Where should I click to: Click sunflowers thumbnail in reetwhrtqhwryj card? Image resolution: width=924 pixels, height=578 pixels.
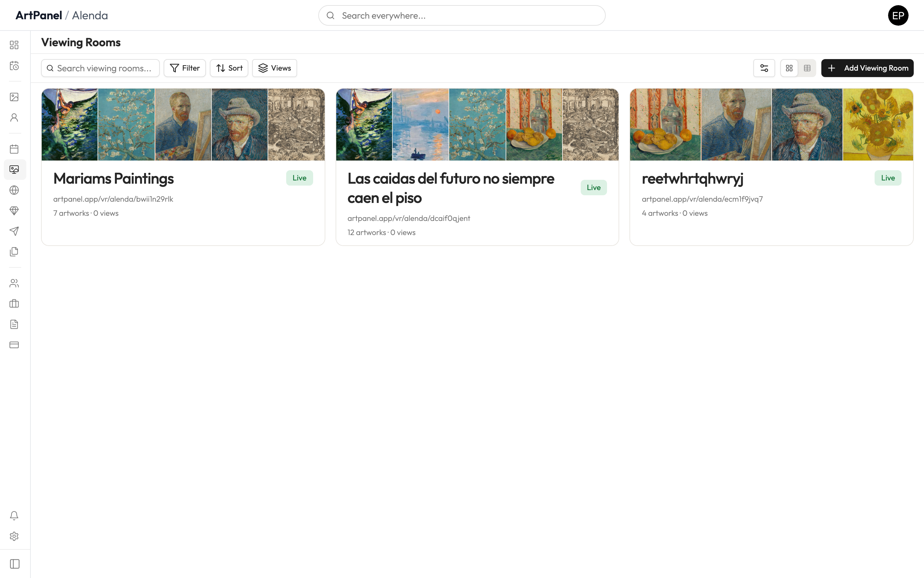tap(878, 125)
